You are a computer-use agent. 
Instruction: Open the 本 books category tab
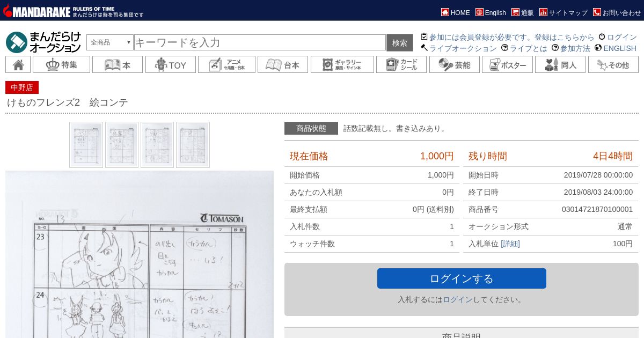pyautogui.click(x=118, y=64)
